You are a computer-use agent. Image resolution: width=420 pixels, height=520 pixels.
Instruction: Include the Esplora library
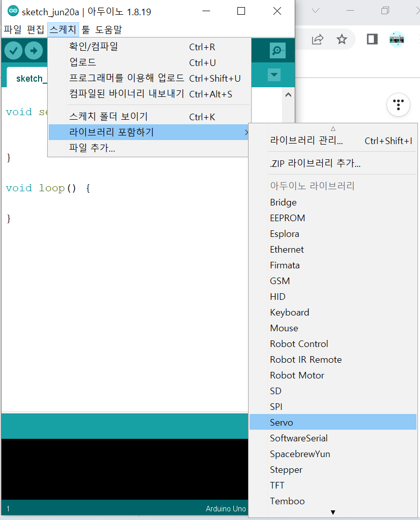coord(333,234)
